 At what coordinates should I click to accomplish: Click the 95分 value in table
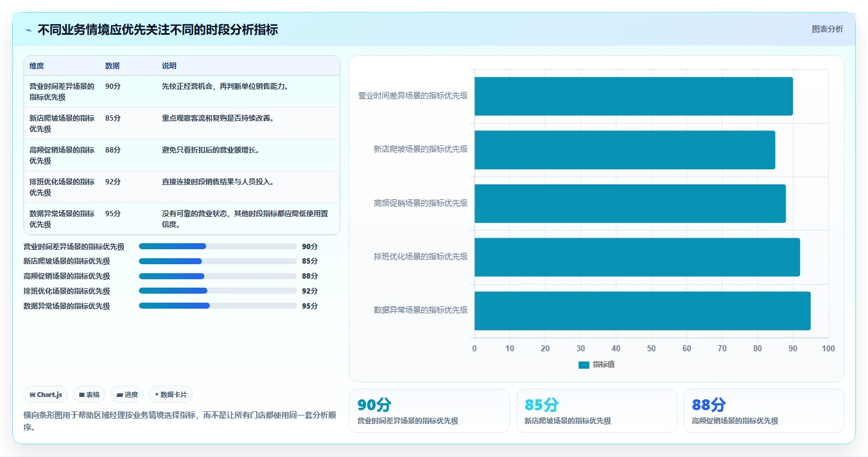(113, 213)
